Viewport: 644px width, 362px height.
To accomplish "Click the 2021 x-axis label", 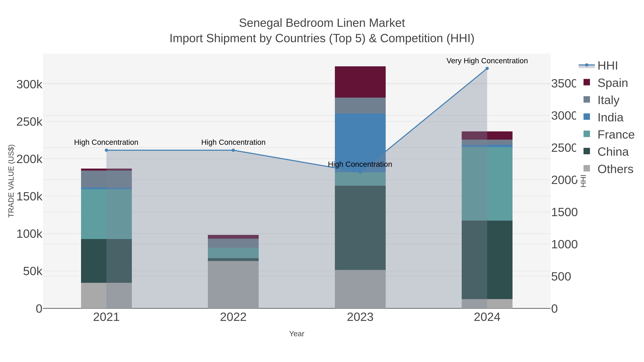I will coord(106,317).
